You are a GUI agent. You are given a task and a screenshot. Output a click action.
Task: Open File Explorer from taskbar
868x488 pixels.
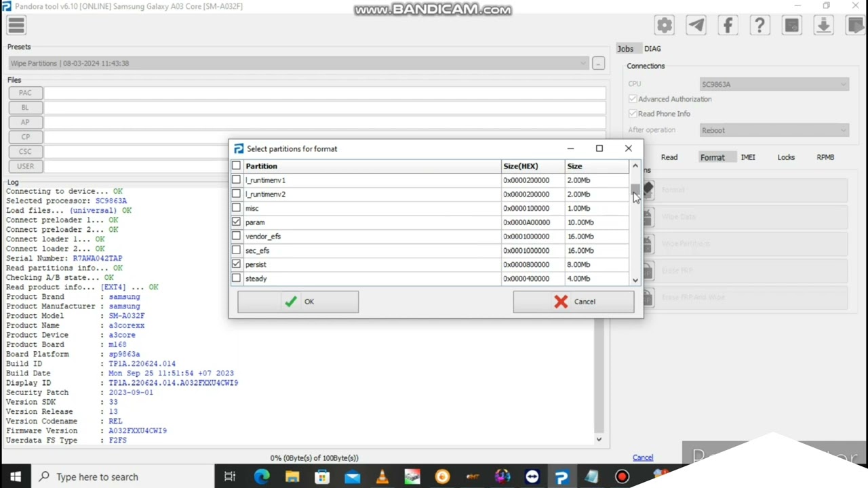292,476
